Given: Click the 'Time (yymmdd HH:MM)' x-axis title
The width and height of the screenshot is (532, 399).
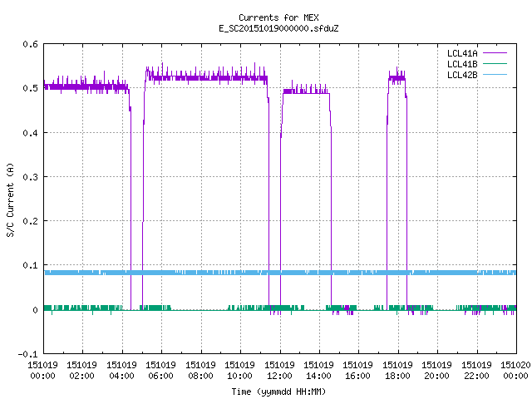Looking at the screenshot, I should [x=278, y=392].
